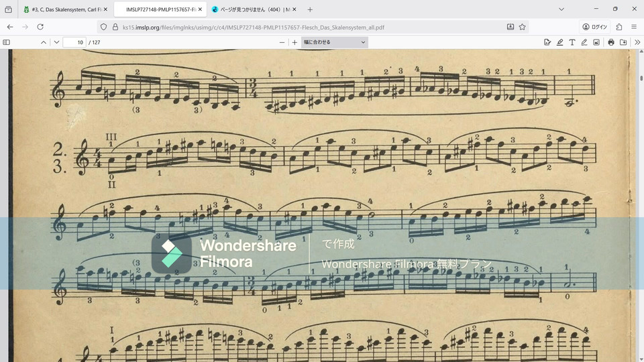Close the 404 error tab

point(294,9)
